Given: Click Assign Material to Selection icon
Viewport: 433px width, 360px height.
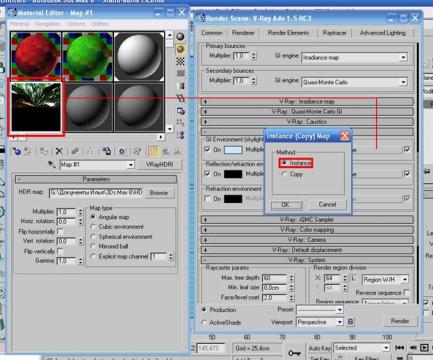Looking at the screenshot, I should pos(44,152).
